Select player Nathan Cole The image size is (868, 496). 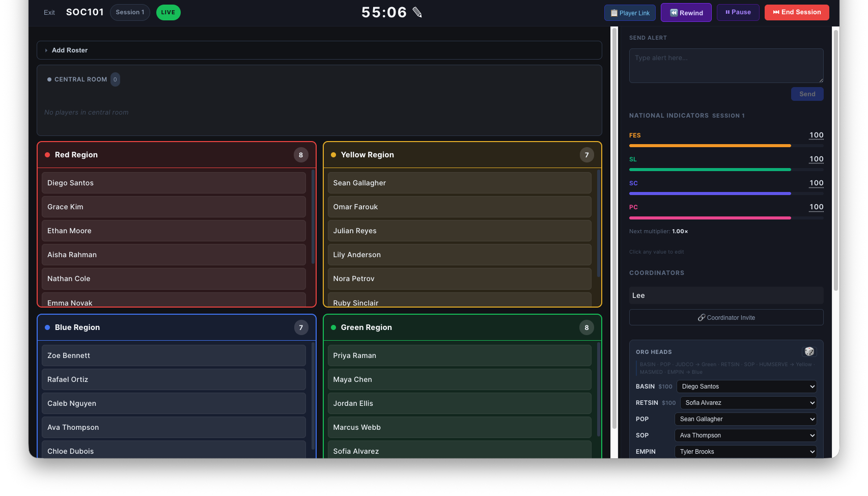pyautogui.click(x=174, y=279)
